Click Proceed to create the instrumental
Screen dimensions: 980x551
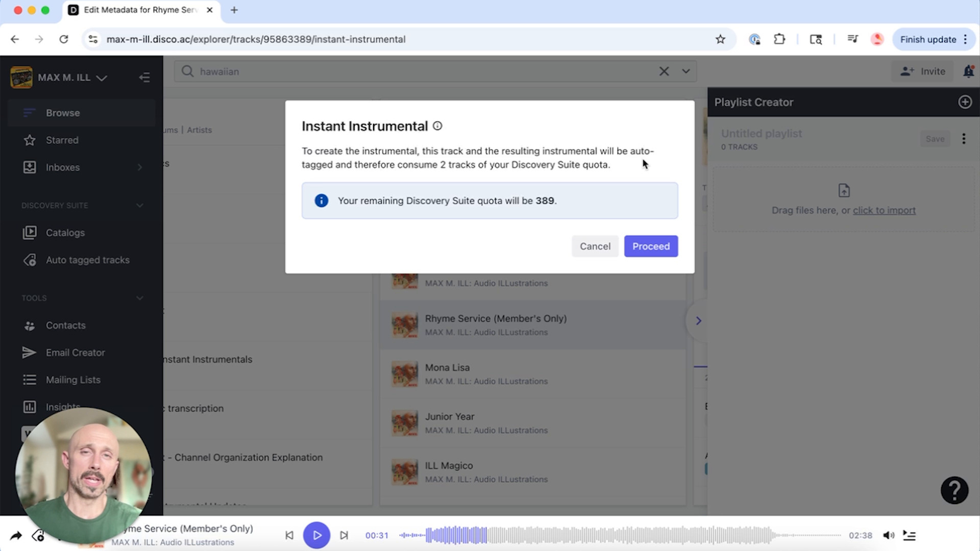coord(651,246)
